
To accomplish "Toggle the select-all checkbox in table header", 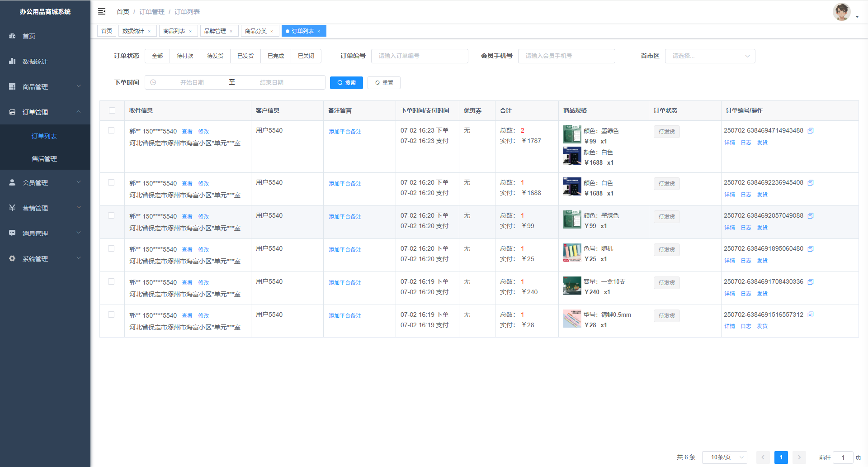I will tap(112, 110).
